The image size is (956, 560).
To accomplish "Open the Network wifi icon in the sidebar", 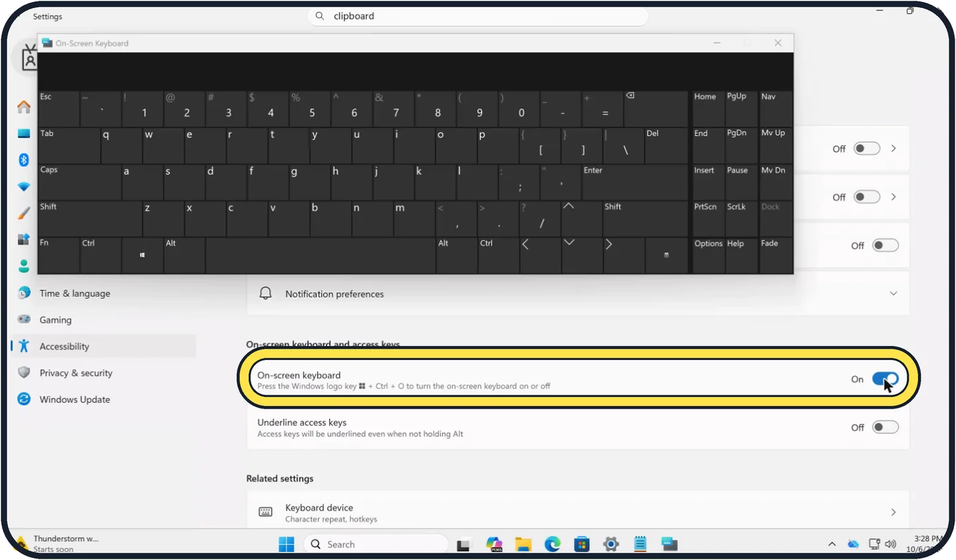I will (x=24, y=187).
